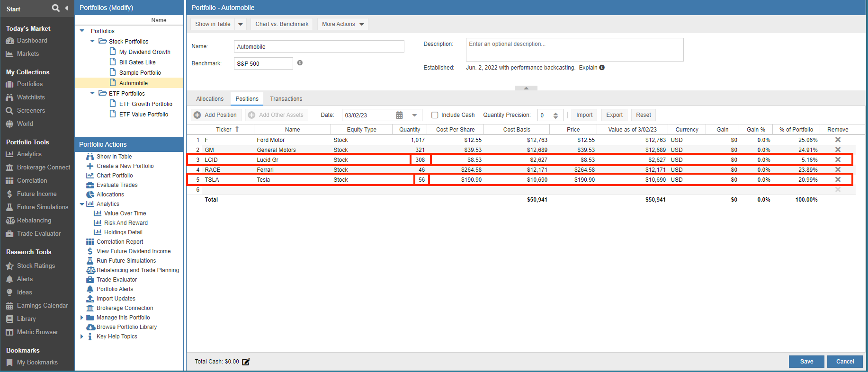This screenshot has height=372, width=868.
Task: Select ETF Growth Portfolio in the tree
Action: tap(146, 104)
